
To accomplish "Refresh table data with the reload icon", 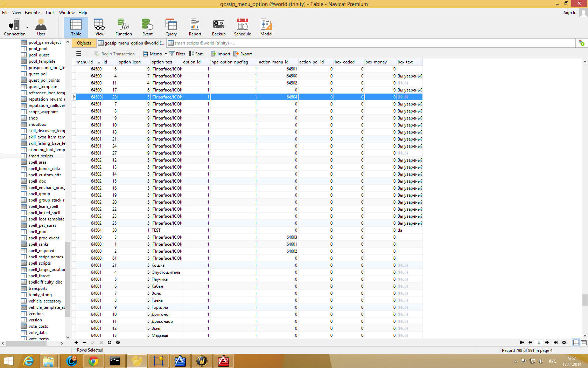I will pyautogui.click(x=110, y=342).
